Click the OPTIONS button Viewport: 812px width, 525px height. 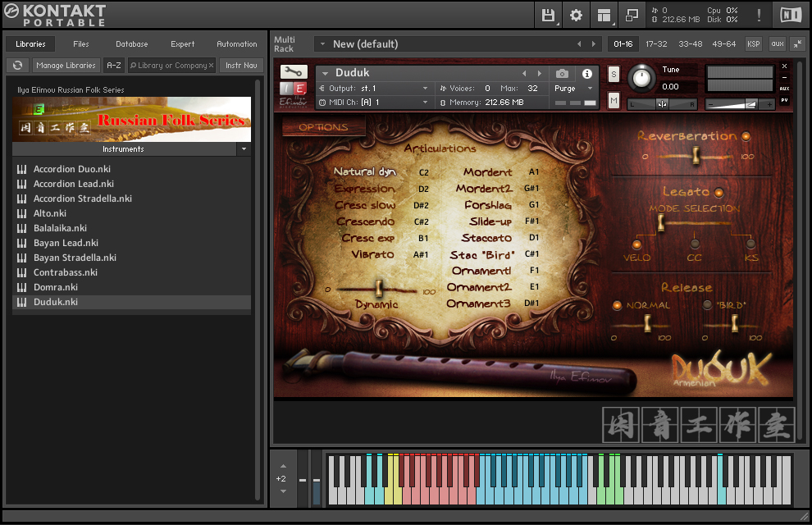[x=323, y=127]
